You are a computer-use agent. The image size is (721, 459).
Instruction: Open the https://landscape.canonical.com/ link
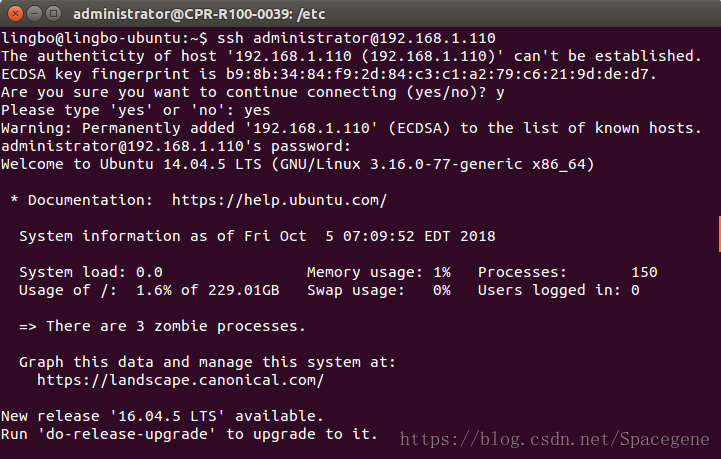click(181, 380)
